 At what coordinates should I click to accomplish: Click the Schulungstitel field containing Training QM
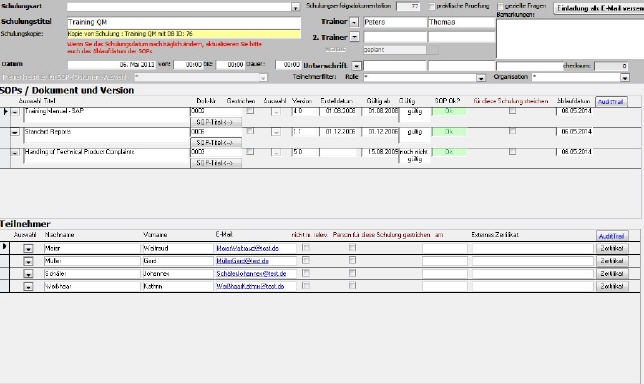(184, 22)
